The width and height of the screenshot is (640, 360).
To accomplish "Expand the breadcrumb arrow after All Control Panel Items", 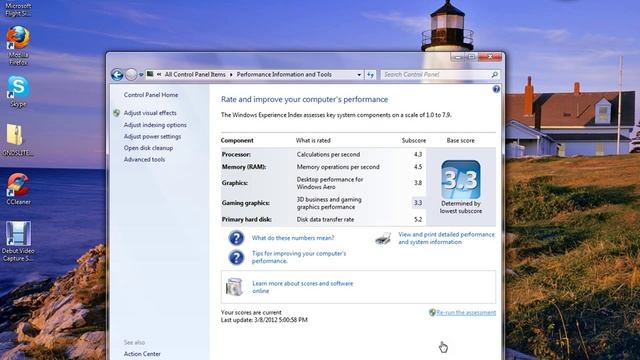I will click(231, 75).
